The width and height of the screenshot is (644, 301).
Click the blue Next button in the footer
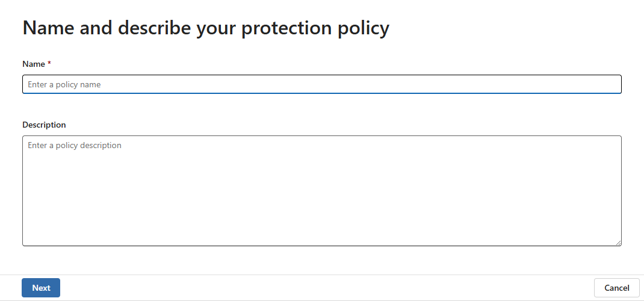(41, 288)
